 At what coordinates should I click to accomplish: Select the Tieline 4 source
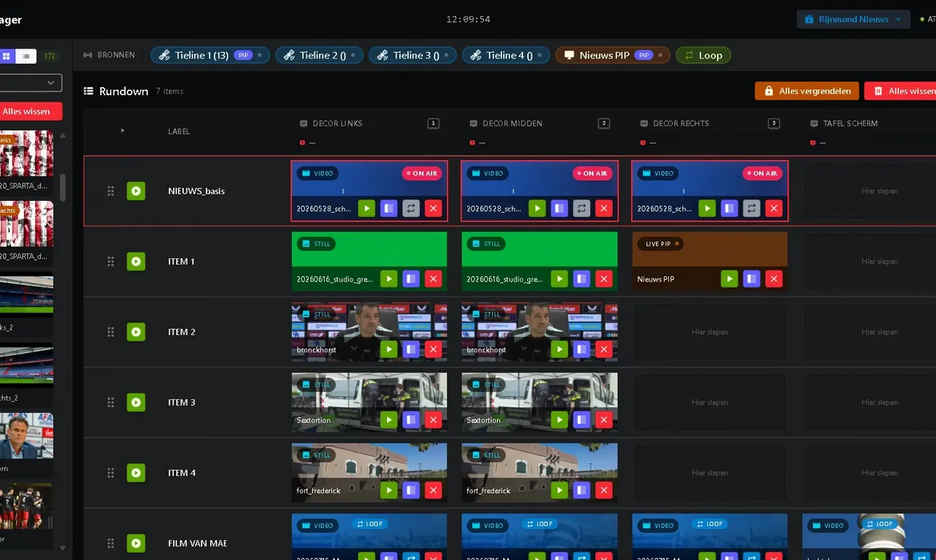(x=506, y=55)
